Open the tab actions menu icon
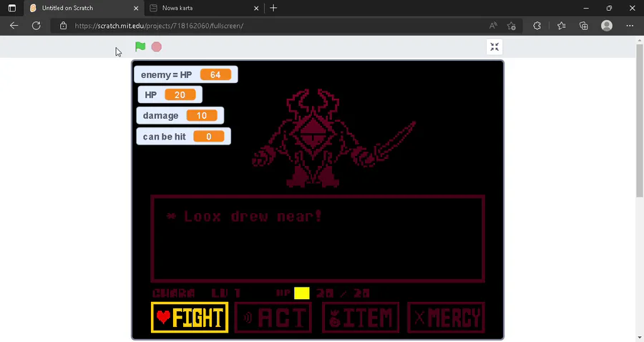 (x=12, y=8)
